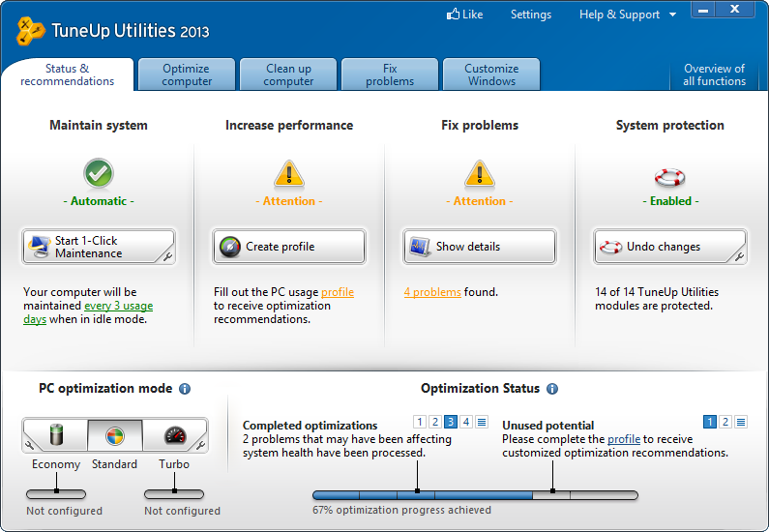This screenshot has height=532, width=769.
Task: Configure Turbo mode via its wrench icon
Action: pos(200,445)
